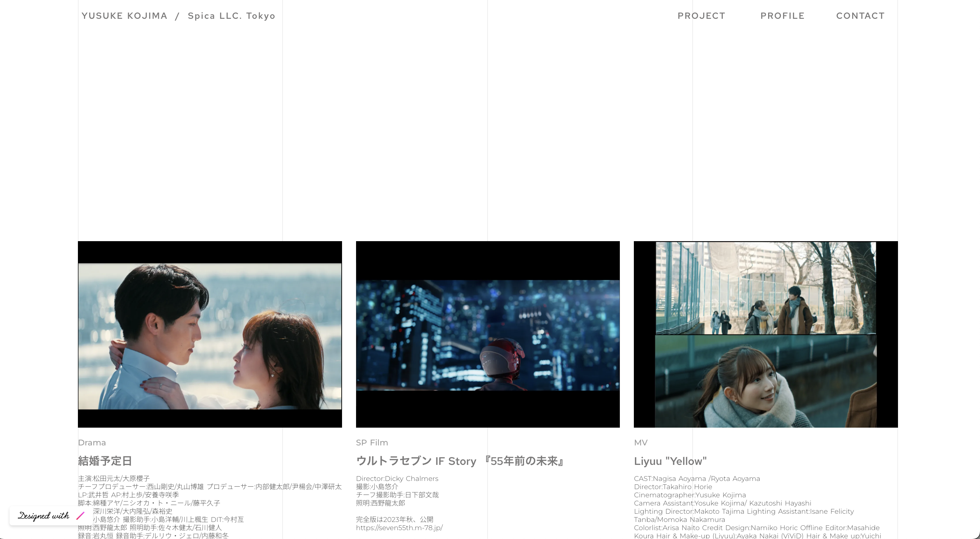980x539 pixels.
Task: Play the Ultraseven SP Film video thumbnail
Action: pos(488,333)
